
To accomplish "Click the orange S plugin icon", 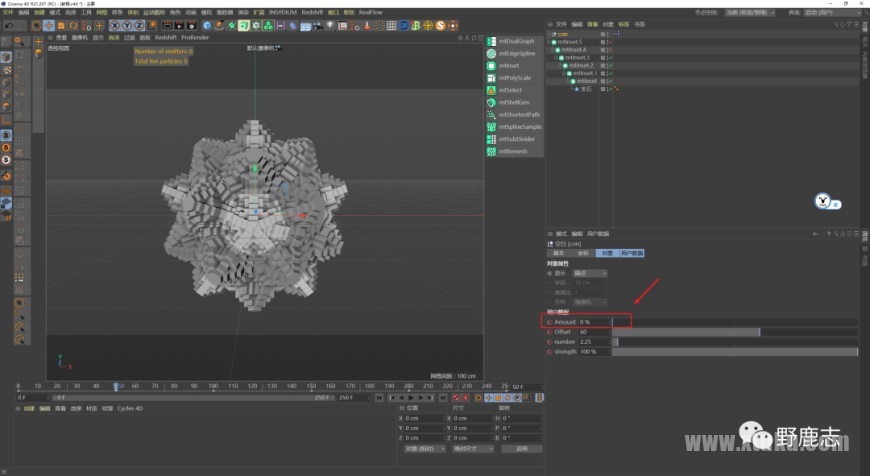I will (441, 26).
